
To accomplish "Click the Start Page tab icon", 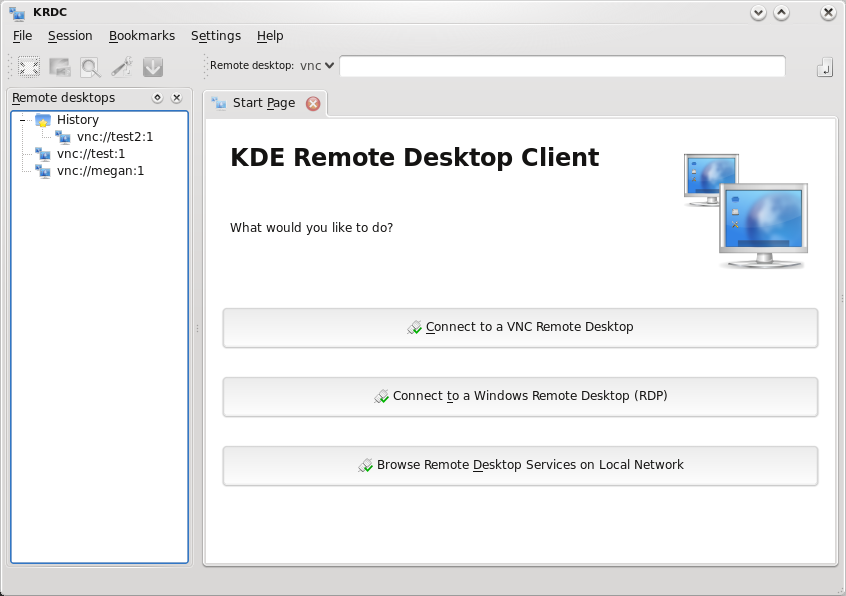I will (x=219, y=103).
